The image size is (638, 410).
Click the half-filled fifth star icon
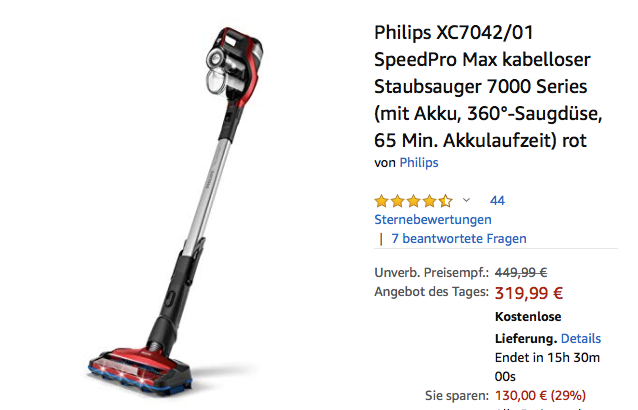tap(446, 201)
